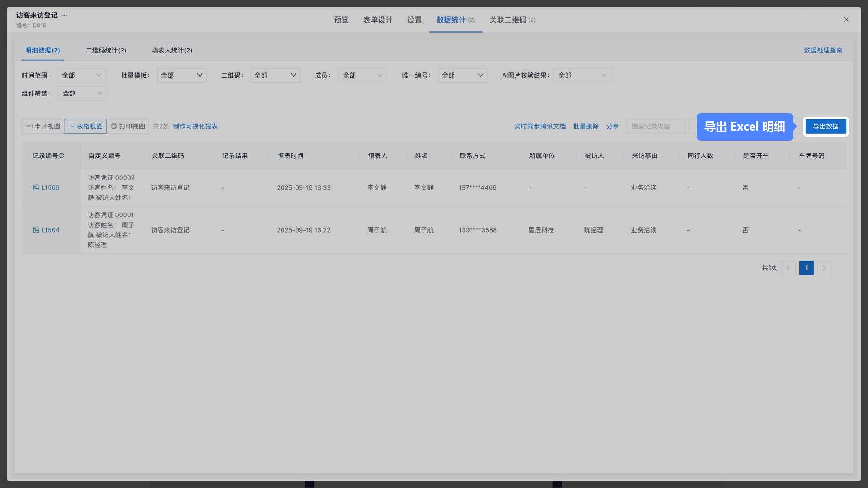The image size is (868, 488).
Task: Open record L1506 via its icon
Action: click(x=36, y=188)
